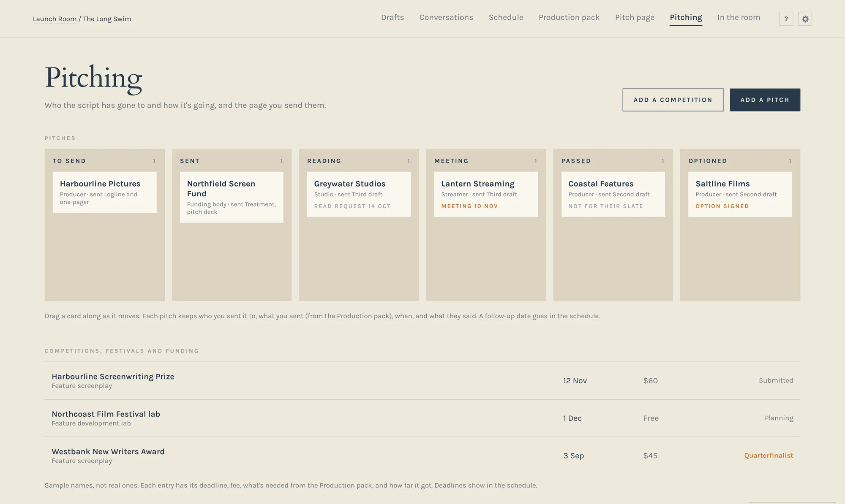This screenshot has height=504, width=845.
Task: Open the Westbank New Writers Award entry
Action: pos(422,456)
